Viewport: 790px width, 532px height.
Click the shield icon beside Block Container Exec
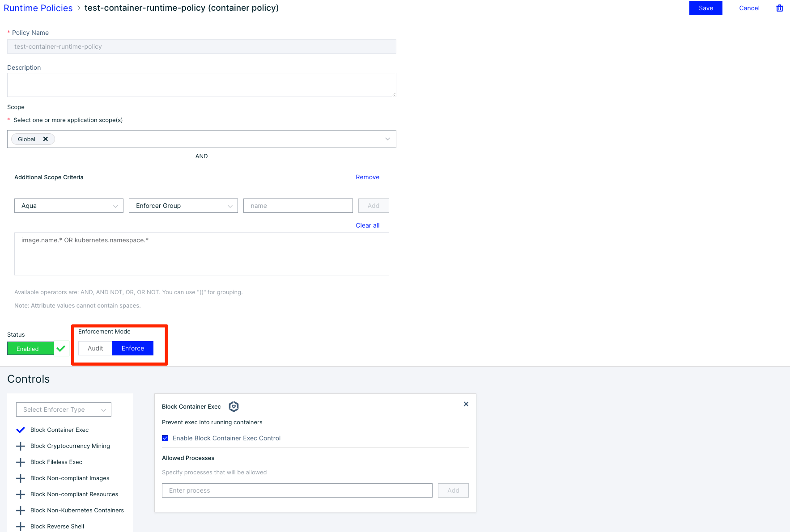(x=233, y=406)
